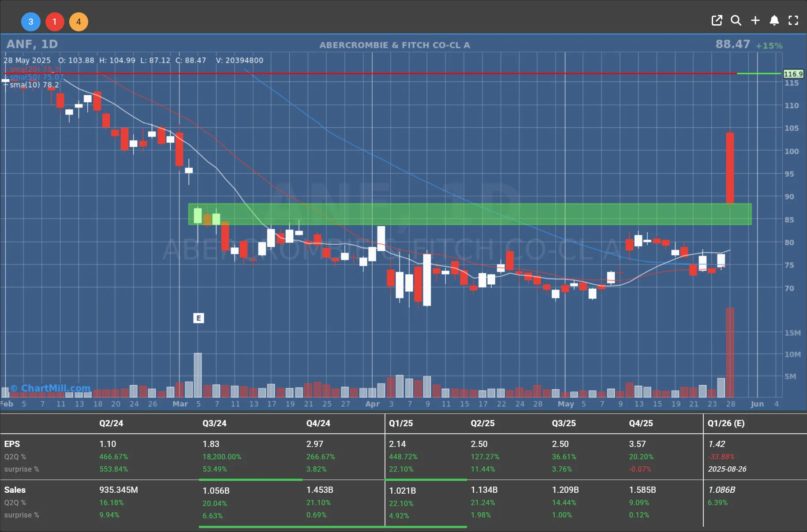Click the 88.47 last price
The width and height of the screenshot is (807, 532).
pyautogui.click(x=732, y=44)
